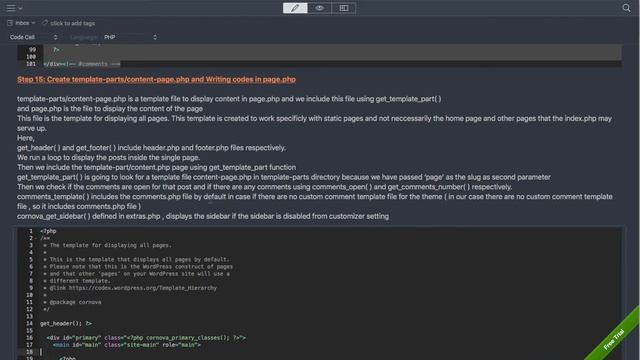Switch to preview mode with the eye icon
Image resolution: width=640 pixels, height=360 pixels.
[319, 8]
